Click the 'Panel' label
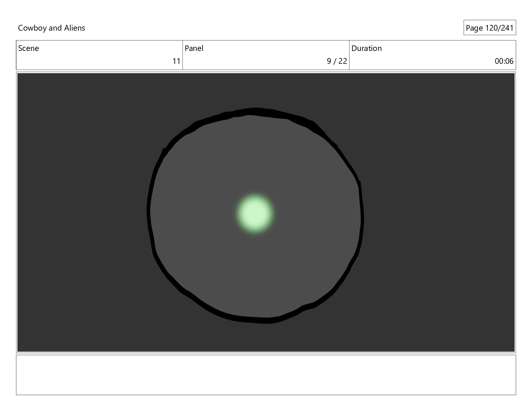The image size is (532, 411). click(x=194, y=48)
